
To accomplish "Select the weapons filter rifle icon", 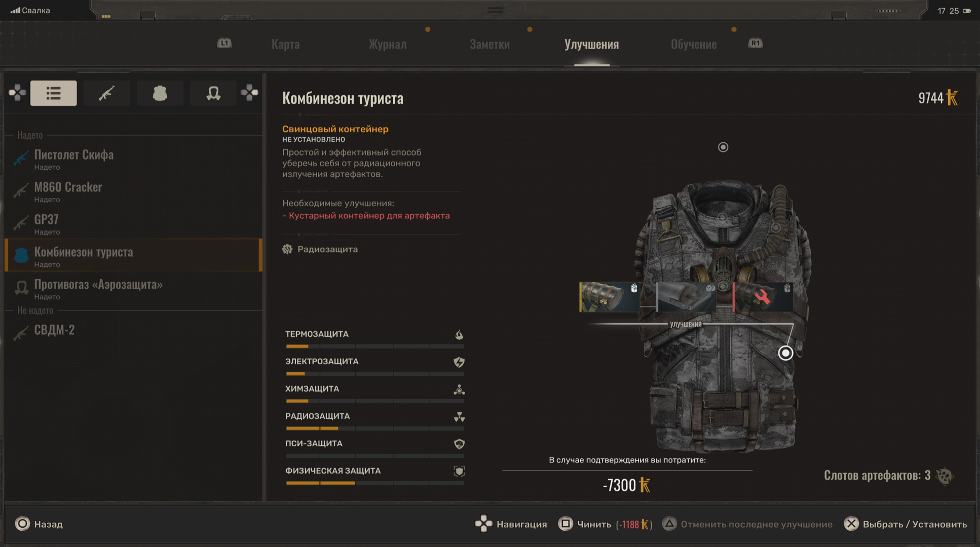I will [x=106, y=93].
